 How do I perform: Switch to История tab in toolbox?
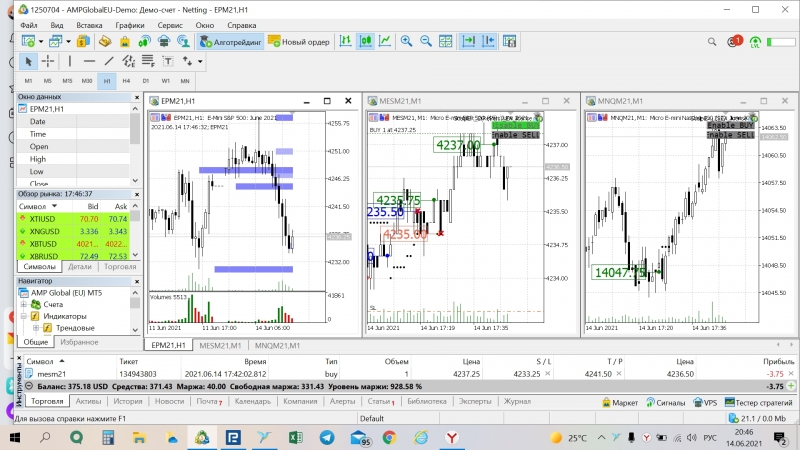tap(128, 402)
